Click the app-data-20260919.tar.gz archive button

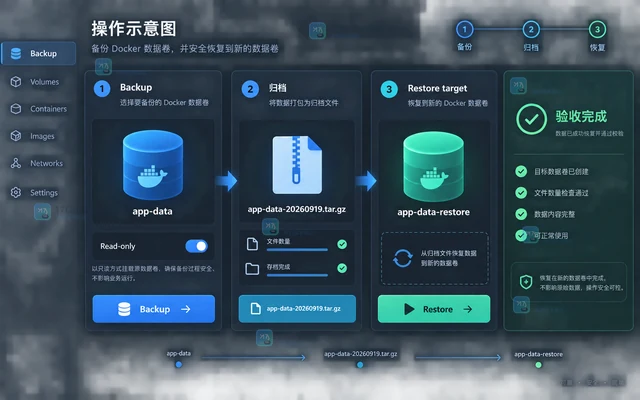coord(297,309)
